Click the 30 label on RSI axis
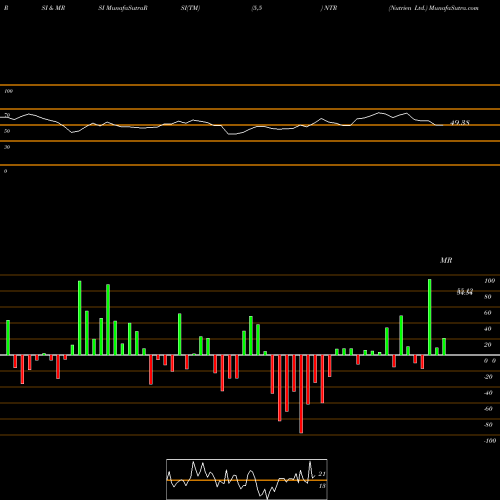Image resolution: width=500 pixels, height=500 pixels. (7, 147)
